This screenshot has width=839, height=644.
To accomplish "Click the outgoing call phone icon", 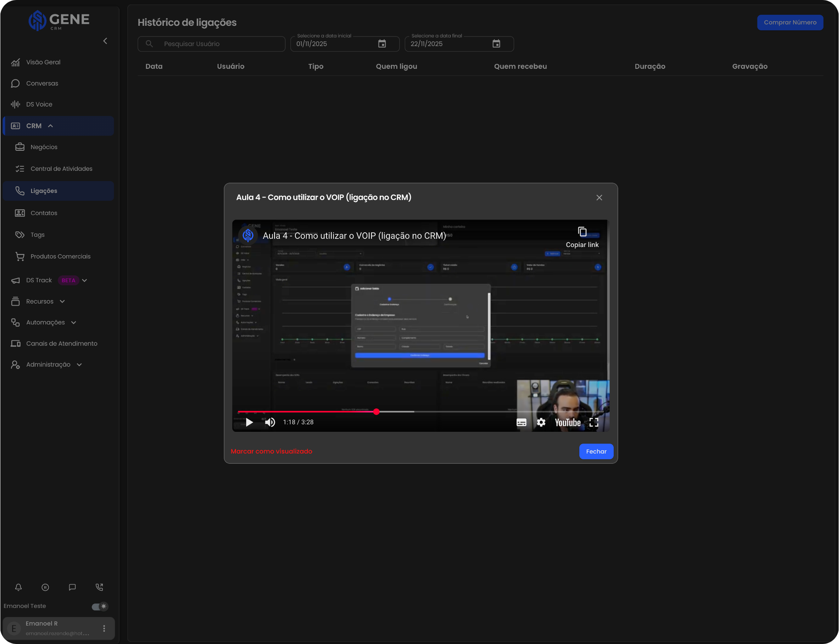I will (x=99, y=587).
